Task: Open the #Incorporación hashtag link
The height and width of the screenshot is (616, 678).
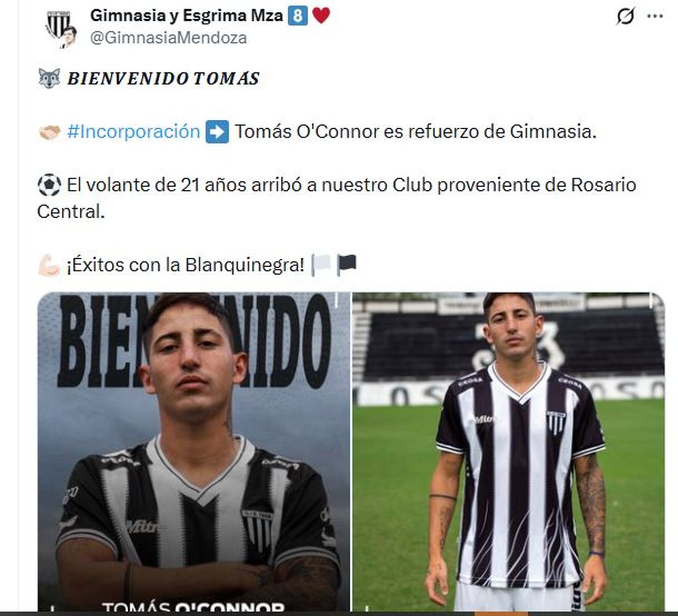Action: 133,132
